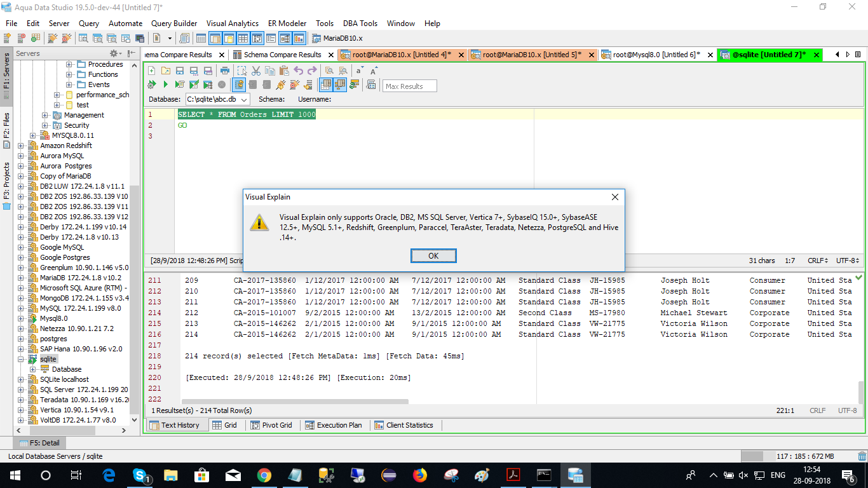Close the Visual Explain dialog
Viewport: 868px width, 488px height.
[614, 197]
